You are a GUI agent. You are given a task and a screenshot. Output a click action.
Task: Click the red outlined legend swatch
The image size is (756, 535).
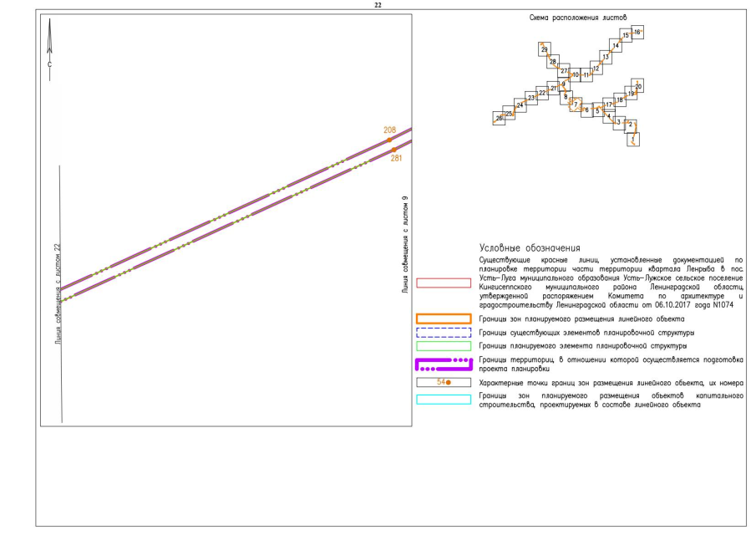444,283
